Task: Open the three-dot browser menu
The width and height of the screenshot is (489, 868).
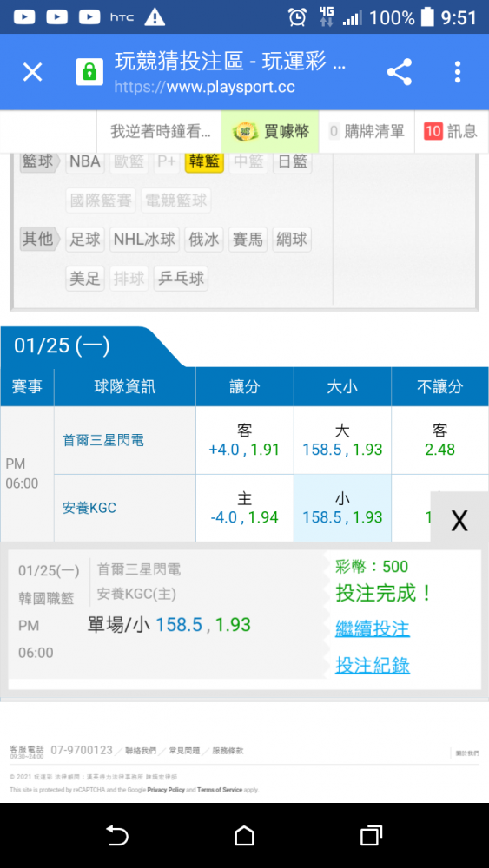Action: tap(458, 72)
